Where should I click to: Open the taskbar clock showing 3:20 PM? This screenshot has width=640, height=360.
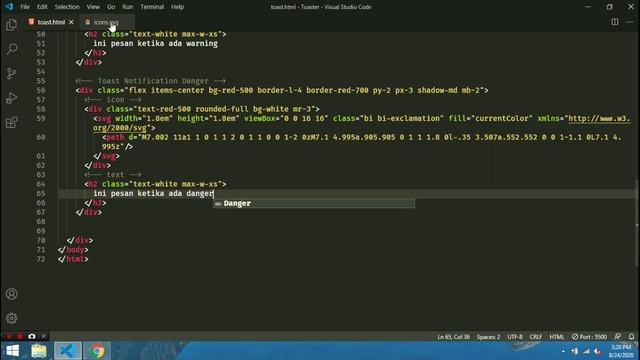(x=621, y=351)
